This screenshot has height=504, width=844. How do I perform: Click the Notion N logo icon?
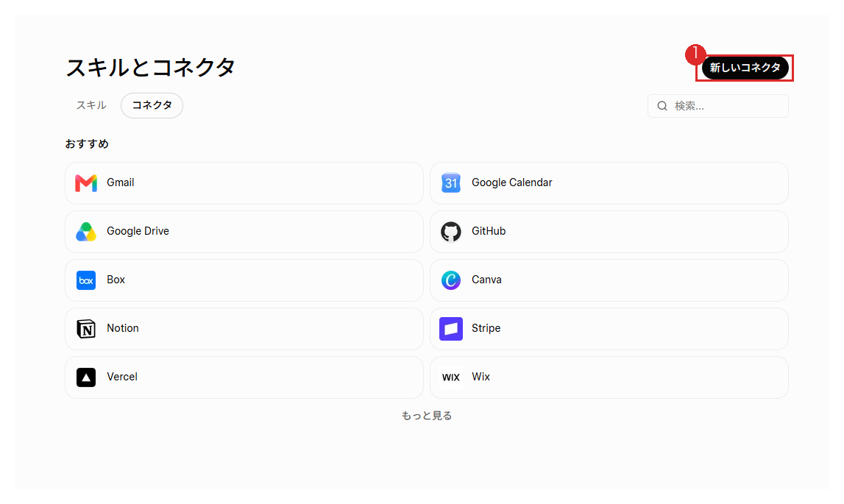click(86, 328)
